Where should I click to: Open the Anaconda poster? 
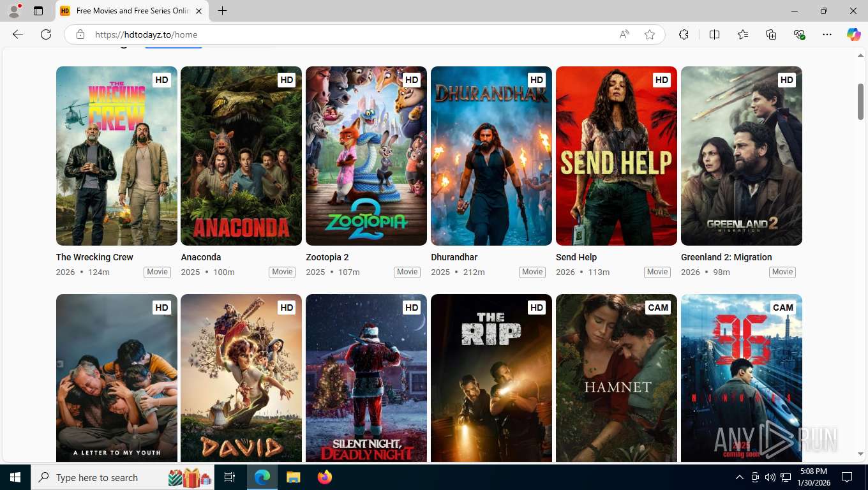(241, 156)
